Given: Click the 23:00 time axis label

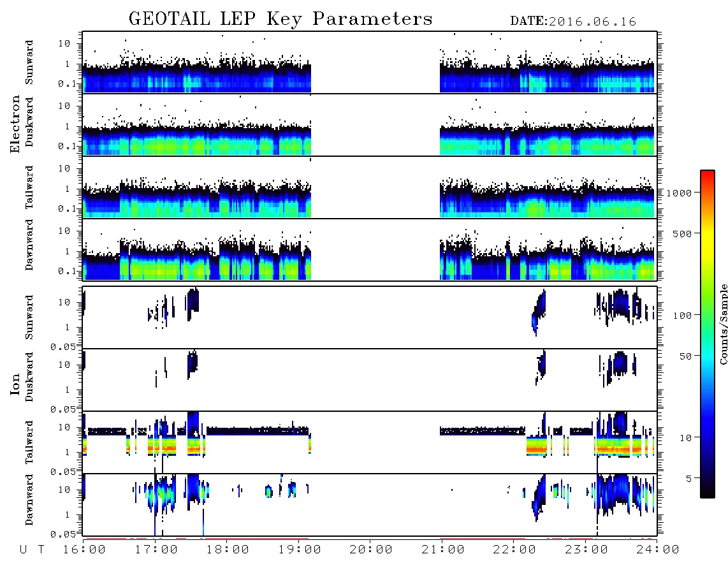Looking at the screenshot, I should (586, 550).
